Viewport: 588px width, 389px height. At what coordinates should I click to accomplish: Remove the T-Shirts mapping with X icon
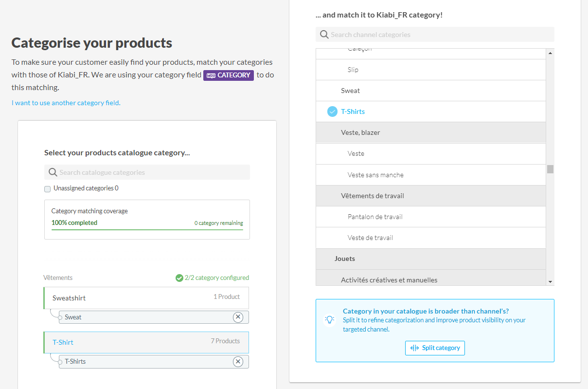238,361
